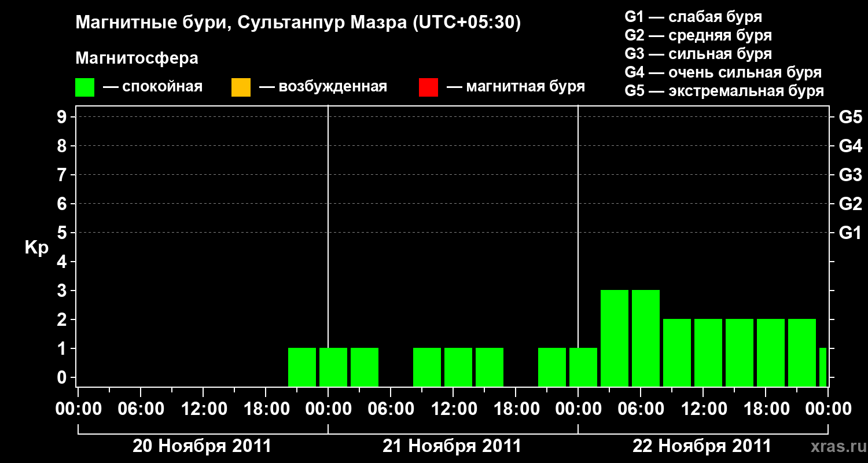
Task: Click the green 'спокойная' legend swatch
Action: pyautogui.click(x=84, y=87)
